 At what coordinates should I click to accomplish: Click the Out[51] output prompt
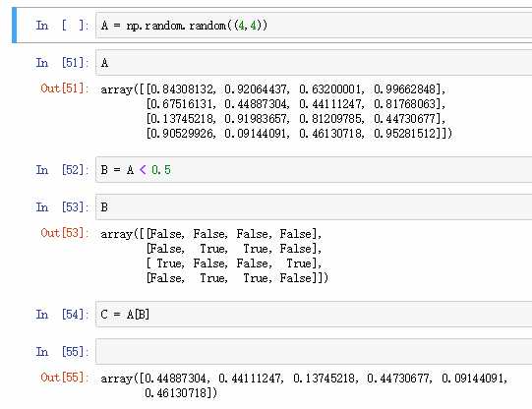click(x=65, y=88)
